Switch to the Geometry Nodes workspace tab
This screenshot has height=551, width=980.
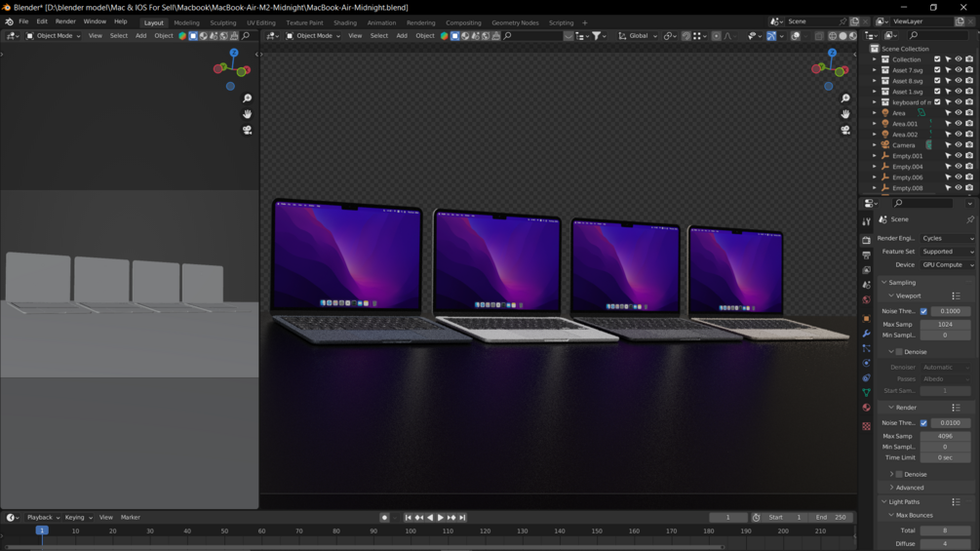[515, 22]
